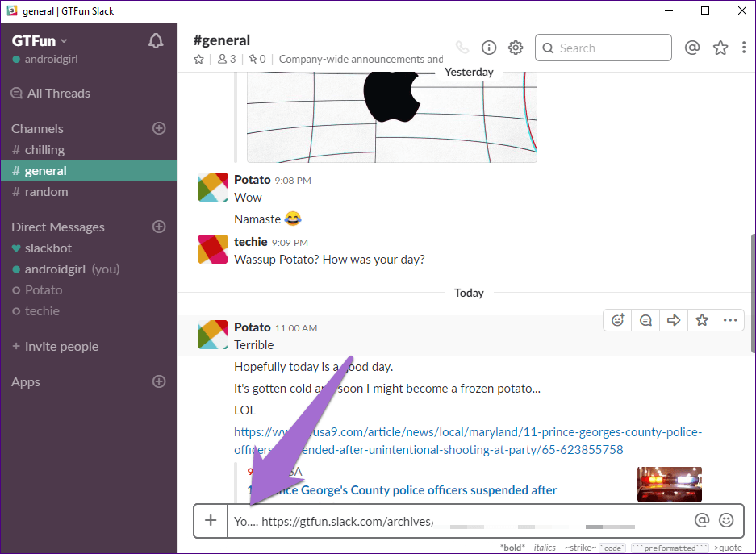756x554 pixels.
Task: Click the androidgirl status under GTFun
Action: (x=45, y=59)
